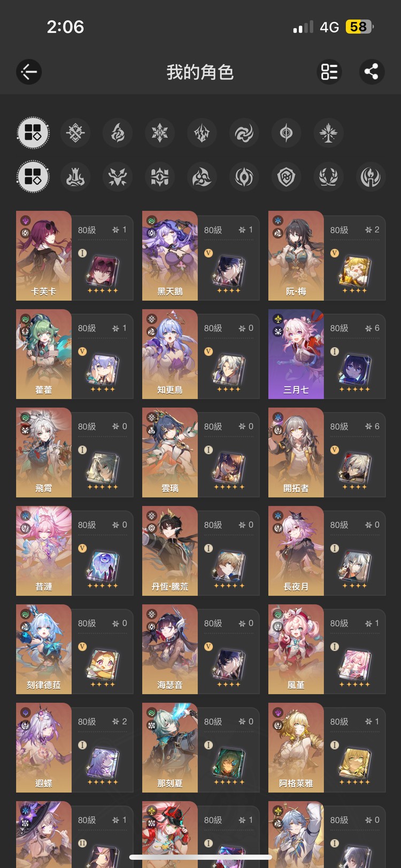This screenshot has height=868, width=401.
Task: Filter characters by Wind element
Action: coord(244,133)
